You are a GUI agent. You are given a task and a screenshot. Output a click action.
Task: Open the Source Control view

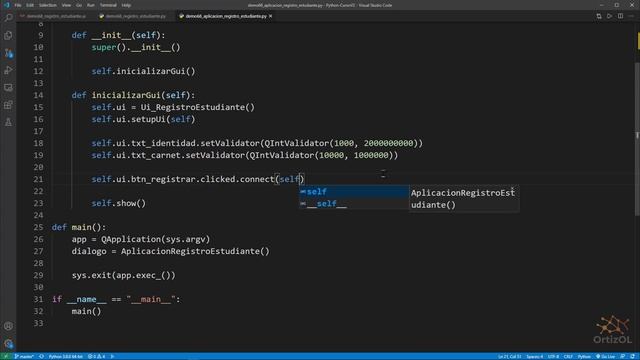tap(8, 53)
